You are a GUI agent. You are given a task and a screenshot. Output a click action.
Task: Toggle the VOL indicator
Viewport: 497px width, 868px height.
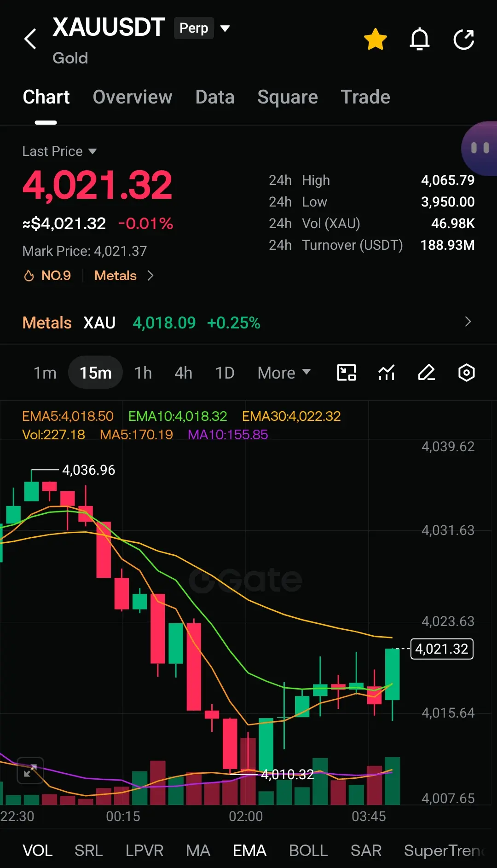pos(37,851)
